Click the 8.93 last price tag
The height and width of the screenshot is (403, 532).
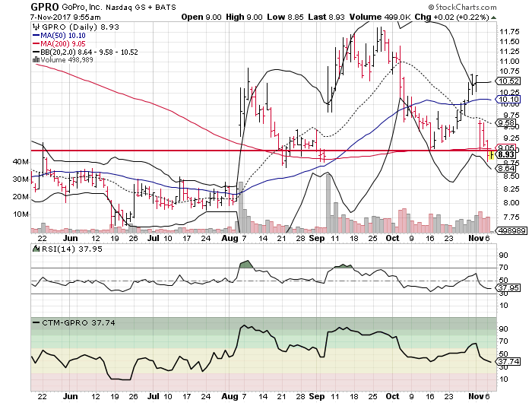pos(506,154)
